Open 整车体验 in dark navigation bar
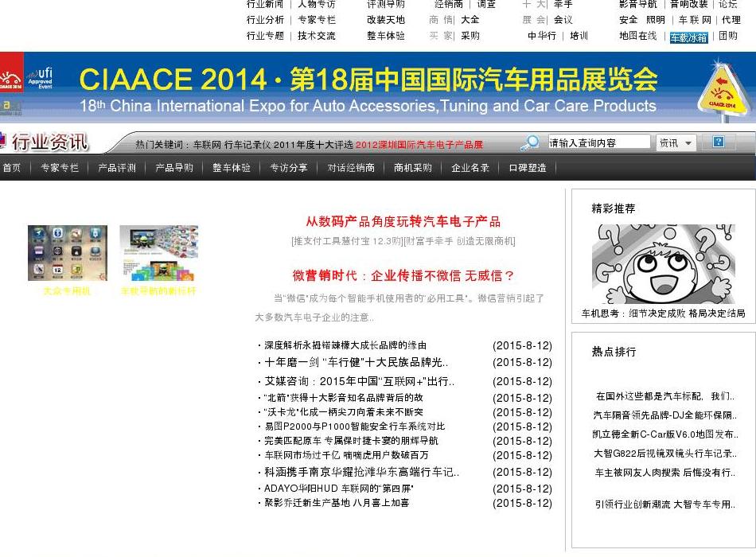 click(x=232, y=168)
